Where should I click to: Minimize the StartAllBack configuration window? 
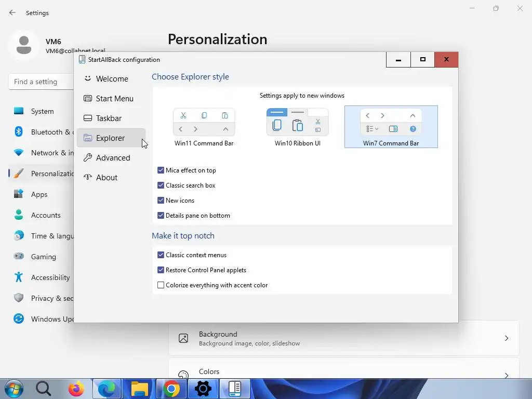[x=398, y=60]
